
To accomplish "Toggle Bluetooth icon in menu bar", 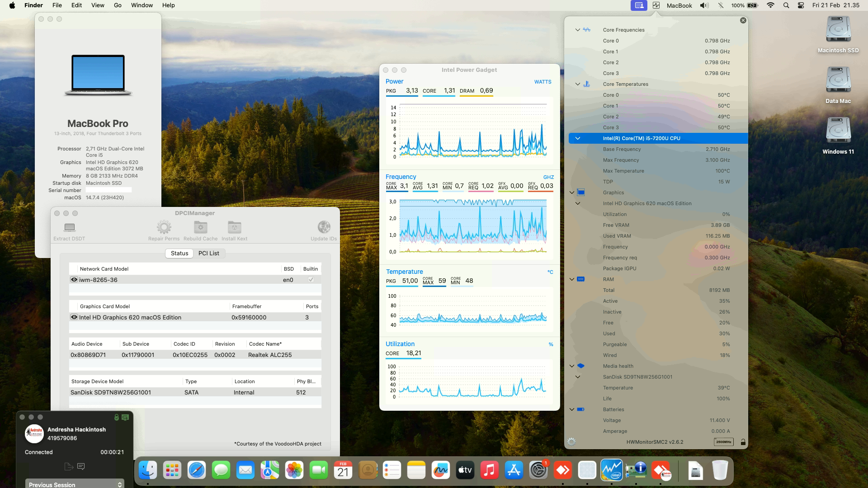I will [x=721, y=5].
